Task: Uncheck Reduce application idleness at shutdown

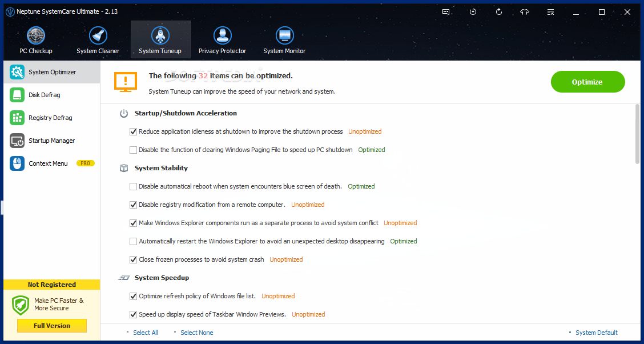Action: pos(133,131)
